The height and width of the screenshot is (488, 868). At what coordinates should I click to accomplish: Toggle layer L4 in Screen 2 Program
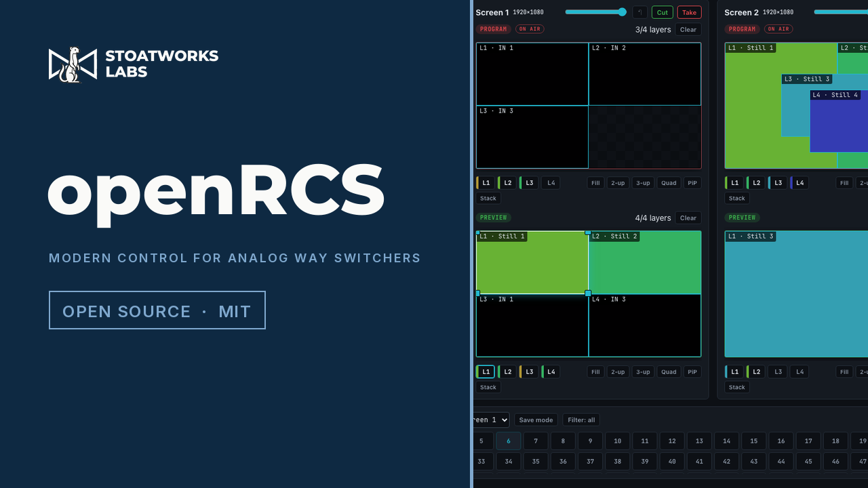coord(800,183)
